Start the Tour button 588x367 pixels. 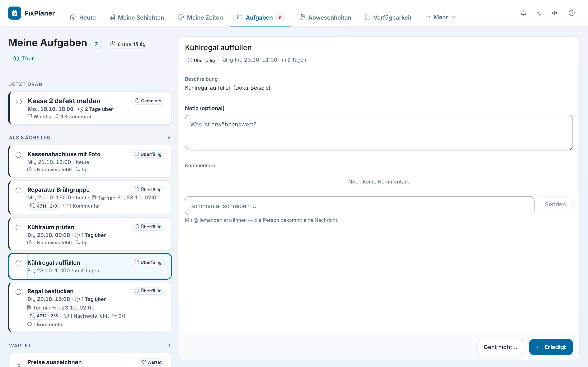23,59
